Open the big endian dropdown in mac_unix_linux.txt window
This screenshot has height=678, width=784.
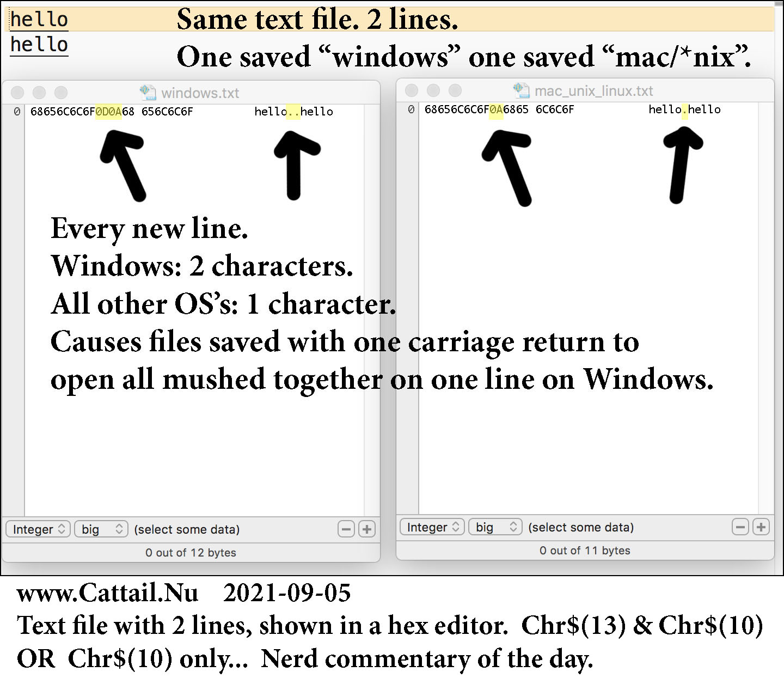pyautogui.click(x=495, y=527)
